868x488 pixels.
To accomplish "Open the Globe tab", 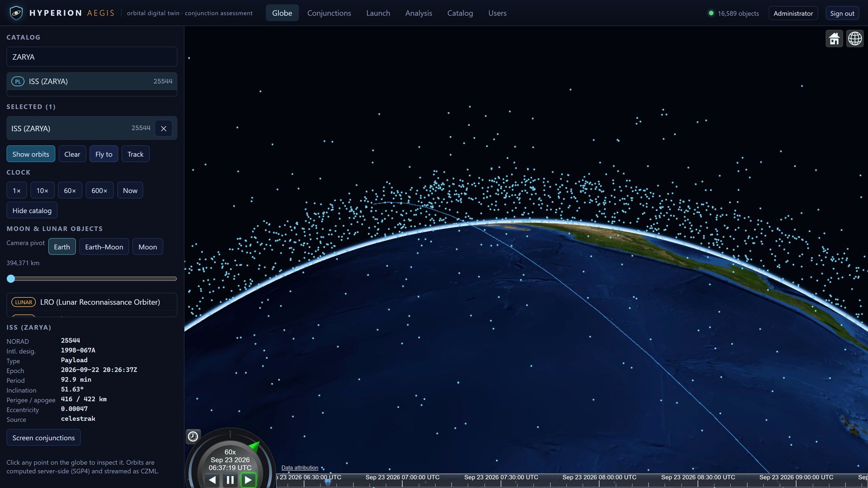I will (282, 13).
